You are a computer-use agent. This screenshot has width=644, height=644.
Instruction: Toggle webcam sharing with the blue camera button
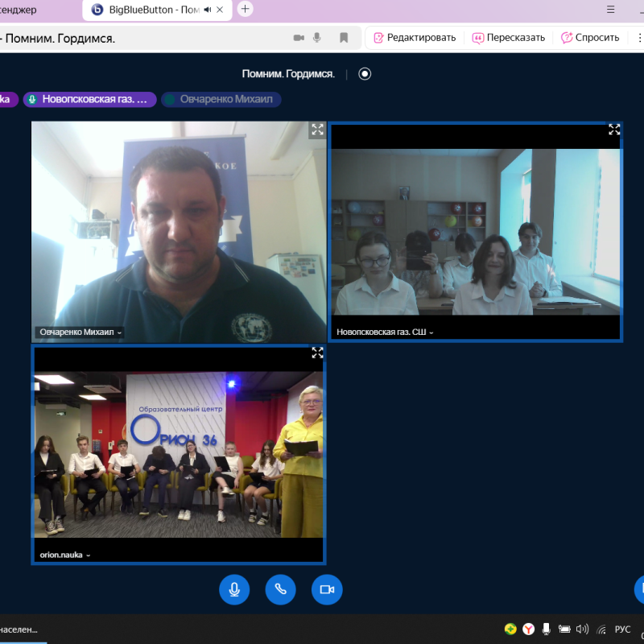click(x=327, y=589)
